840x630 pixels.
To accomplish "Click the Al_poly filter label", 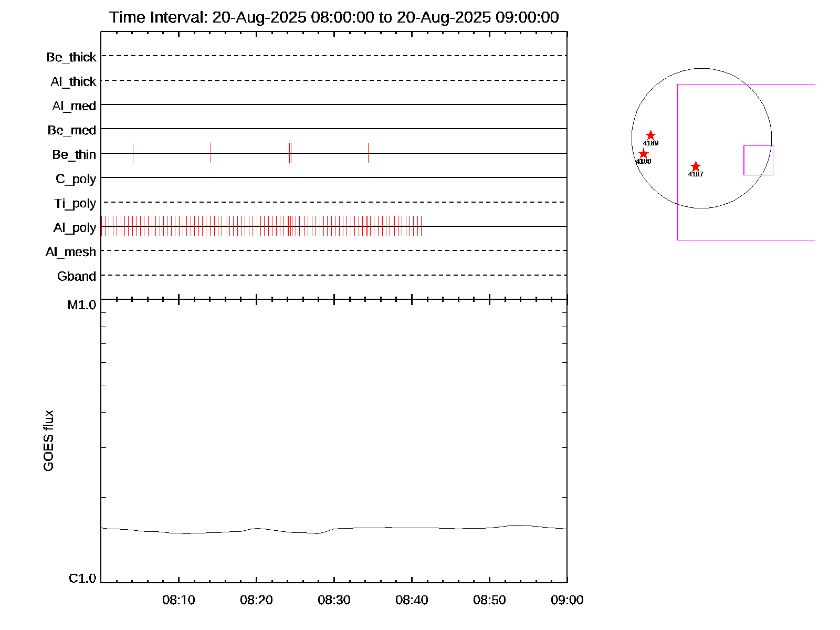I will tap(75, 228).
